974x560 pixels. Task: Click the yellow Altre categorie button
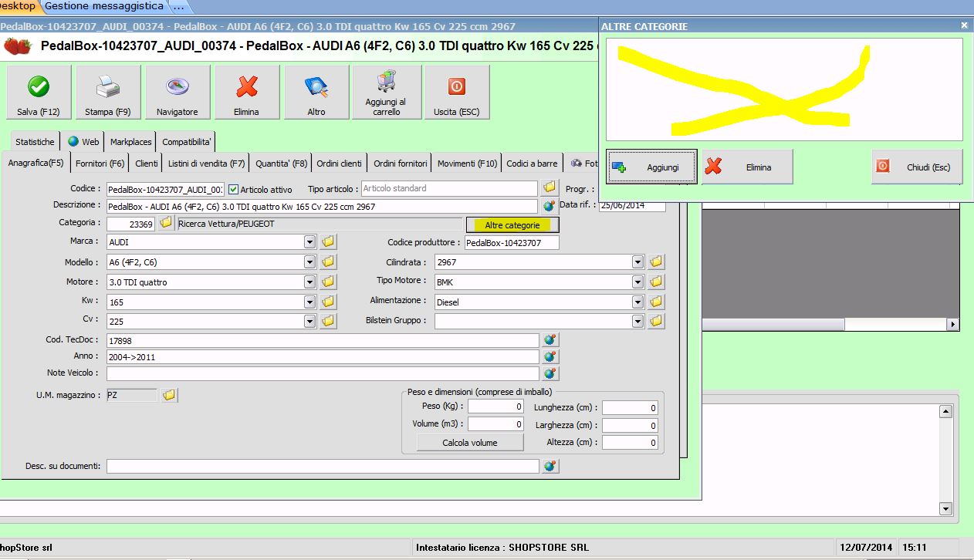click(x=512, y=224)
